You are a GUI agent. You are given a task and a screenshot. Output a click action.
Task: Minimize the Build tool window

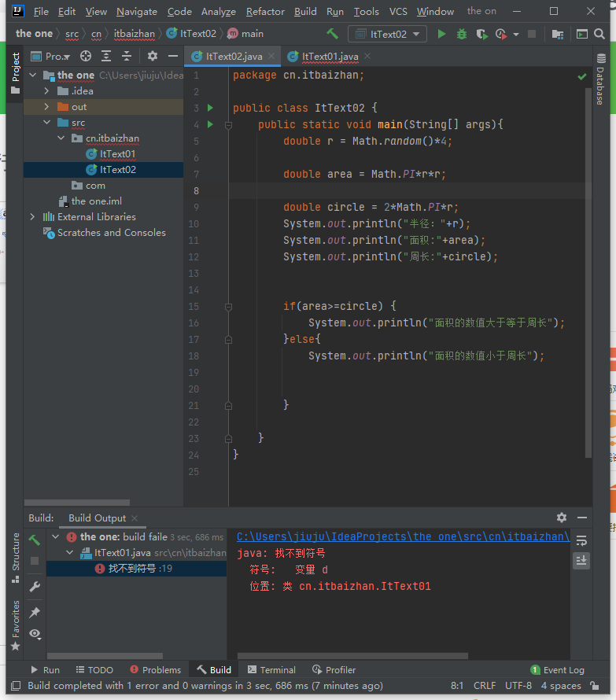point(581,518)
